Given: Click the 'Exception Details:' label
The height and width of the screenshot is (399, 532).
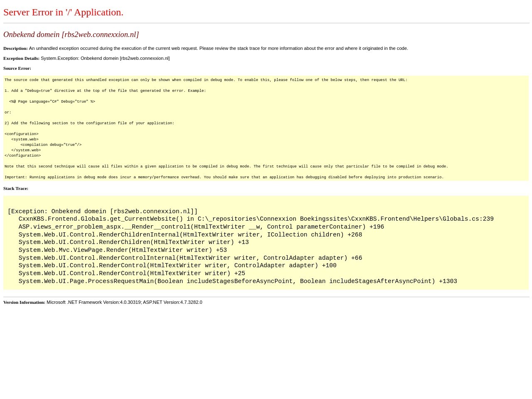Looking at the screenshot, I should pyautogui.click(x=21, y=58).
